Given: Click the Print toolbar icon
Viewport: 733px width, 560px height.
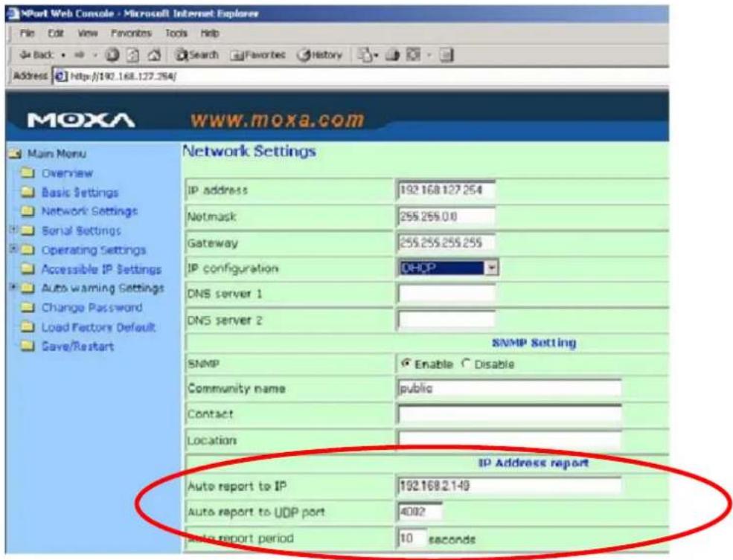Looking at the screenshot, I should pos(392,55).
